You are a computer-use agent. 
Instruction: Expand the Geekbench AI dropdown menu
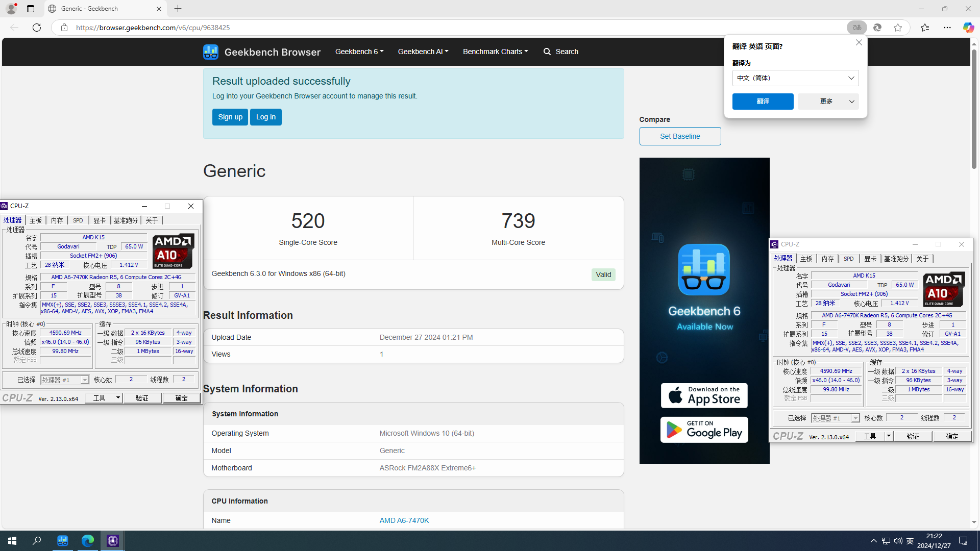click(423, 52)
